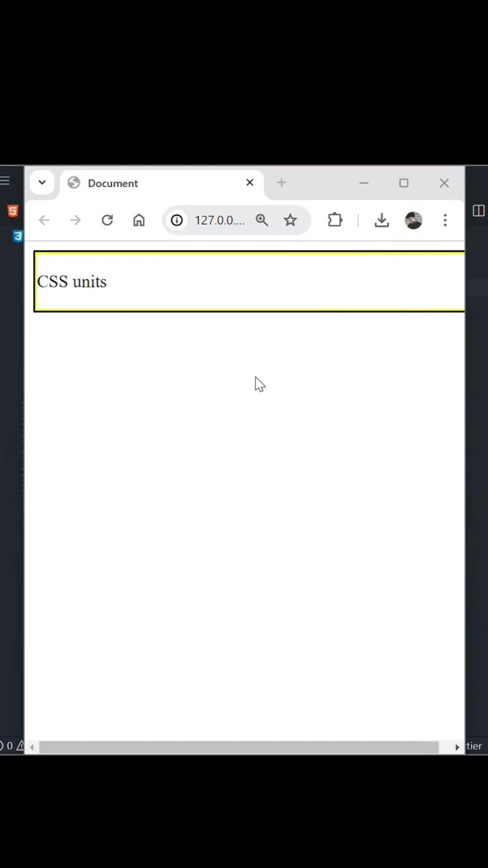488x868 pixels.
Task: Expand the tab search chevron
Action: (x=42, y=182)
